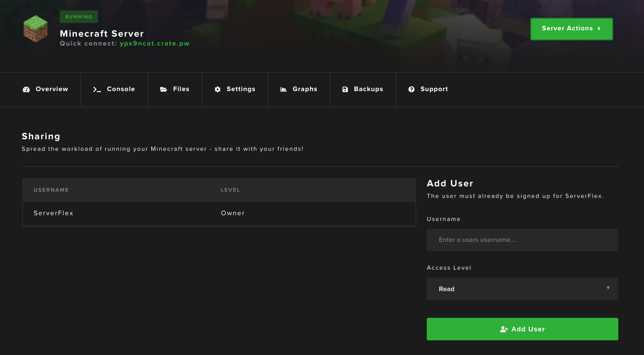
Task: Click the quick connect address ypx9ncat.crate.pw
Action: [x=154, y=43]
